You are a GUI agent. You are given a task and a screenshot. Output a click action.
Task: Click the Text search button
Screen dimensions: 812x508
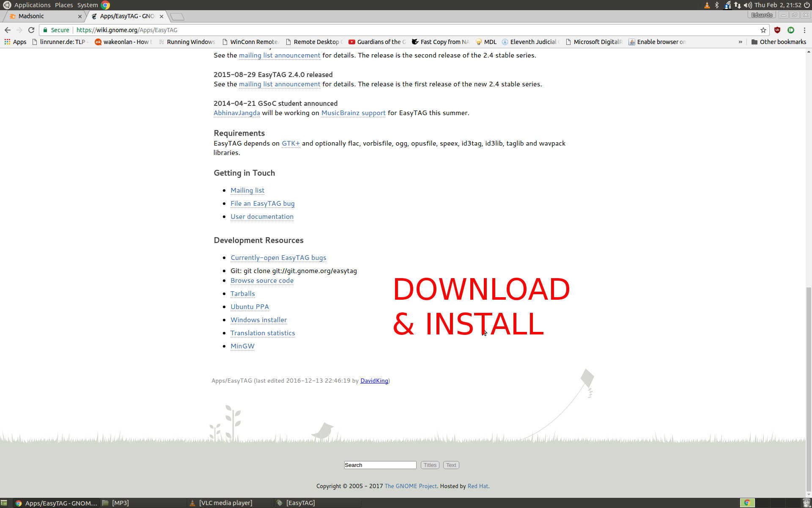451,465
